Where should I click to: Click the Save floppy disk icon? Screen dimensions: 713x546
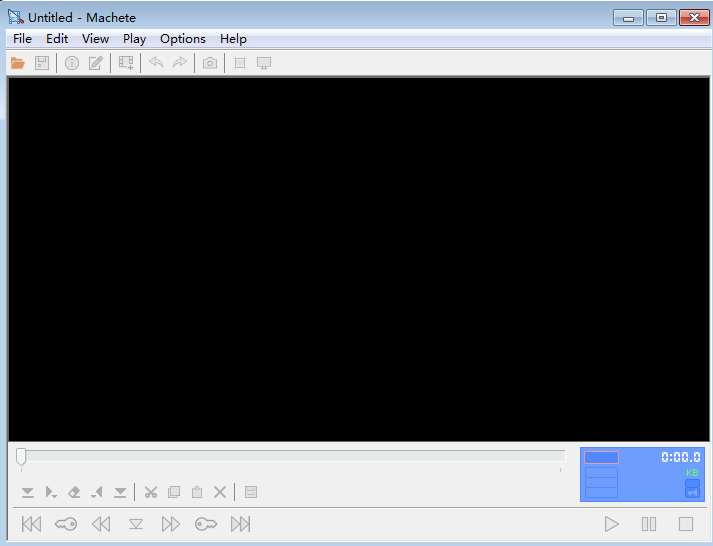[x=42, y=63]
